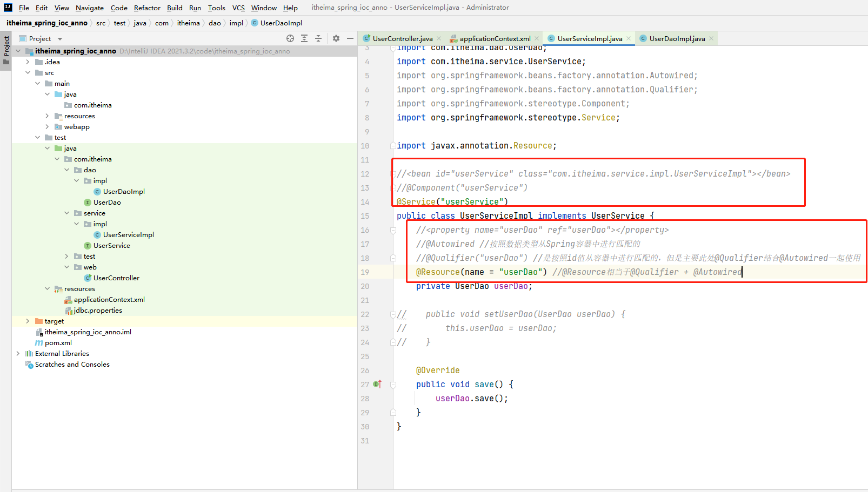This screenshot has height=492, width=868.
Task: Click the src breadcrumb segment
Action: pos(101,23)
